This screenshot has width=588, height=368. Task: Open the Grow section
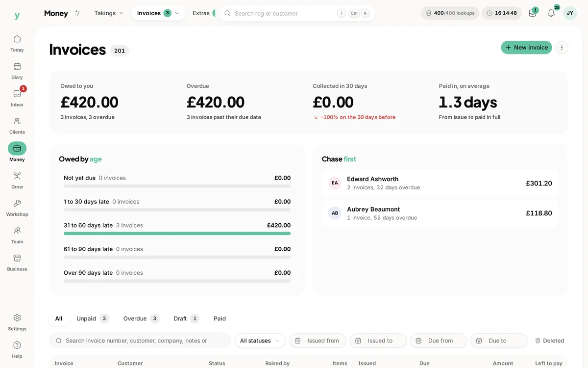coord(17,181)
